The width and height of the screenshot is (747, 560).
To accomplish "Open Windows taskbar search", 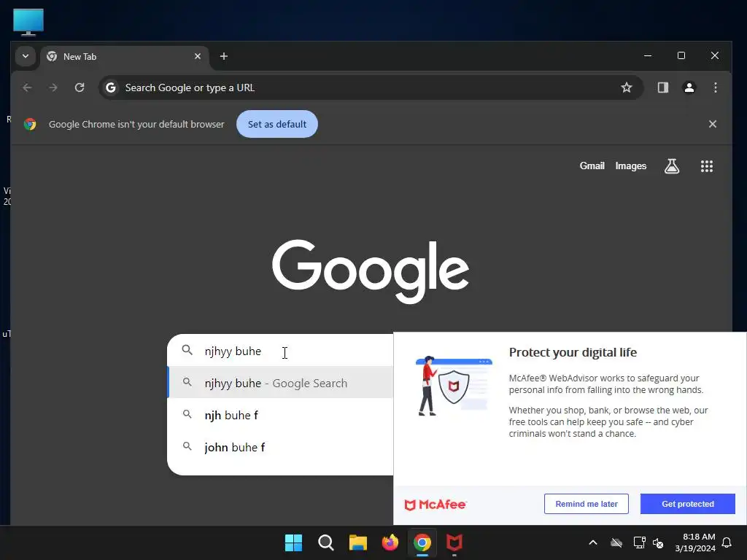I will 326,542.
